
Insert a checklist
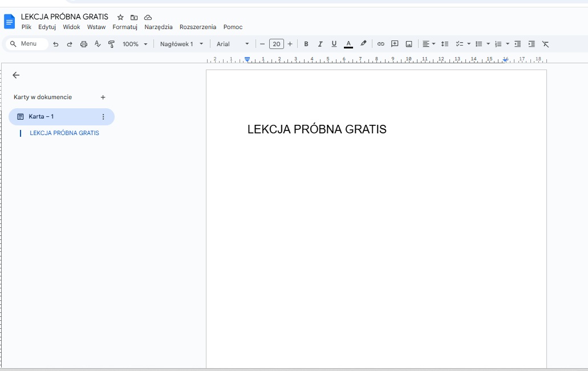pyautogui.click(x=459, y=44)
